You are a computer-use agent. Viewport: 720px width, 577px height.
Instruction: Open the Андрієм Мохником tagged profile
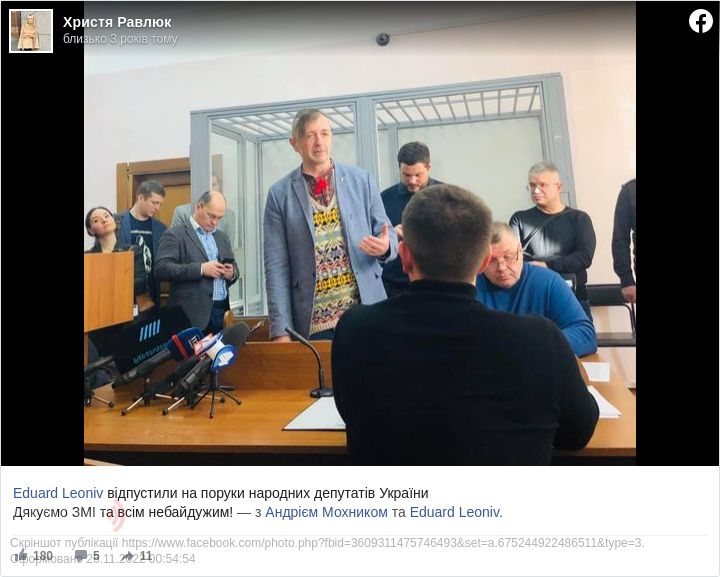click(x=326, y=512)
